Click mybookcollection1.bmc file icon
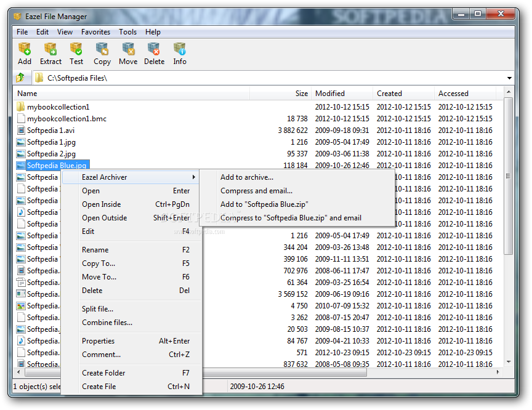This screenshot has width=532, height=410. pos(21,118)
